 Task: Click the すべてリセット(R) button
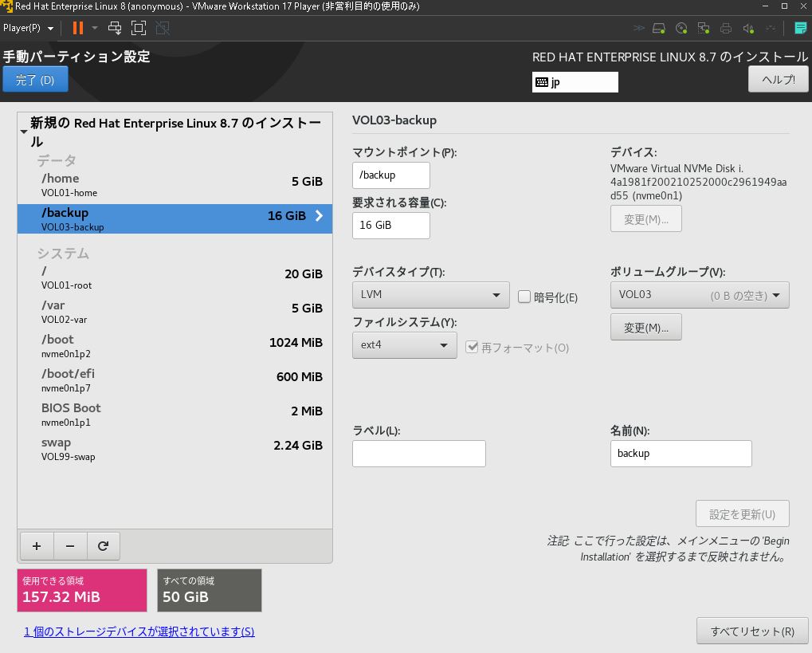(752, 631)
